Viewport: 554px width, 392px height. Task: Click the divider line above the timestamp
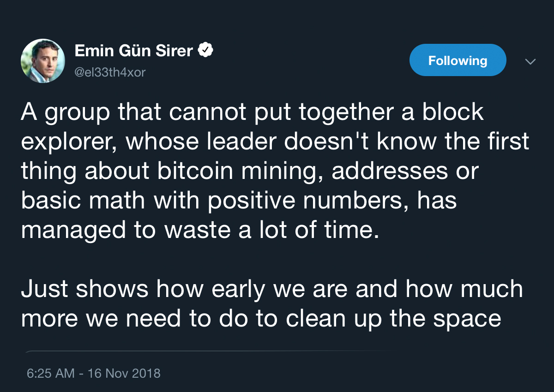pyautogui.click(x=208, y=351)
